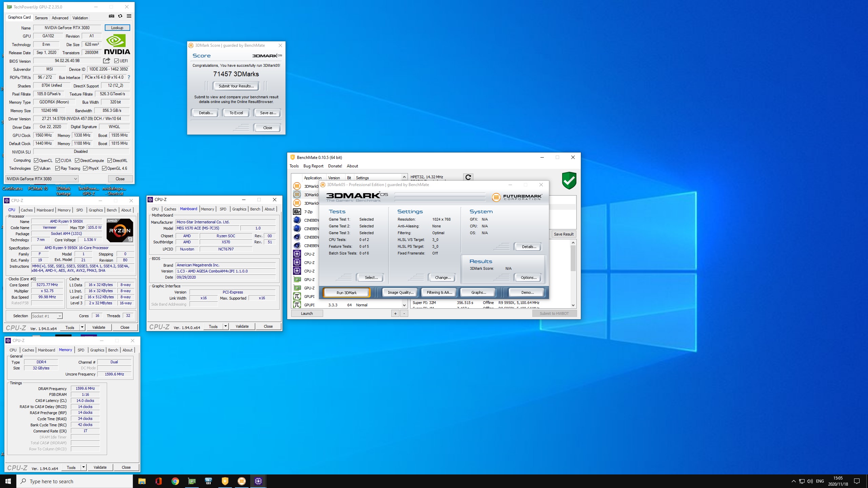Click Launch button in BenchMate

point(307,313)
